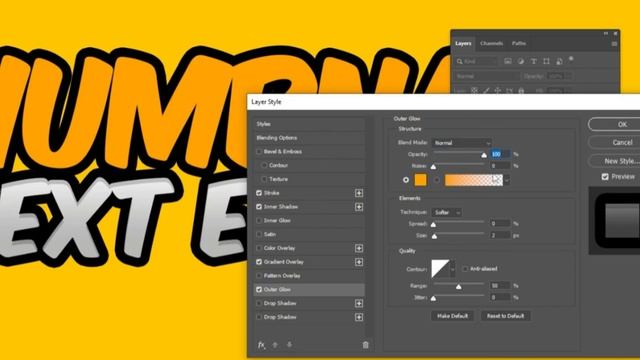Viewport: 640px width, 360px height.
Task: Click the Size value field showing 2
Action: coord(500,236)
